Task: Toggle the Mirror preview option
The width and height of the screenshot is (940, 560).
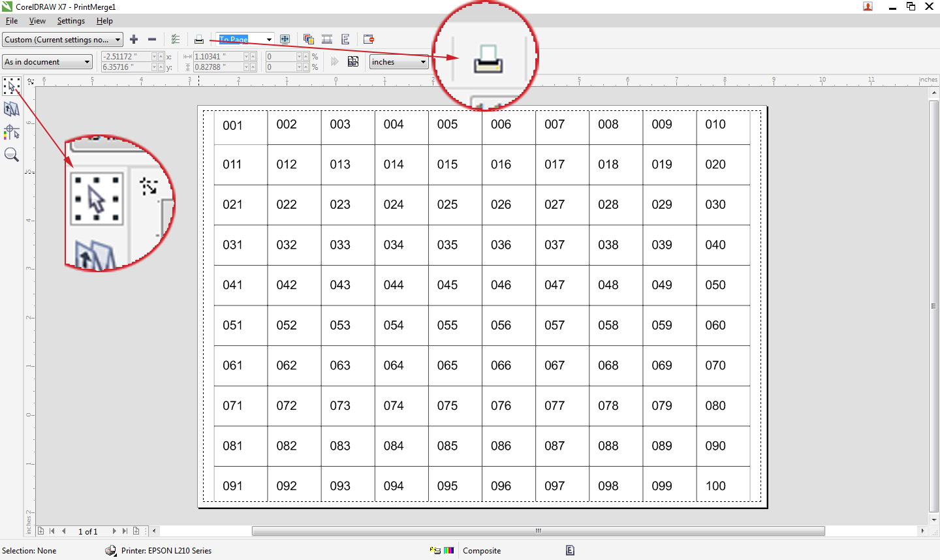Action: tap(345, 39)
